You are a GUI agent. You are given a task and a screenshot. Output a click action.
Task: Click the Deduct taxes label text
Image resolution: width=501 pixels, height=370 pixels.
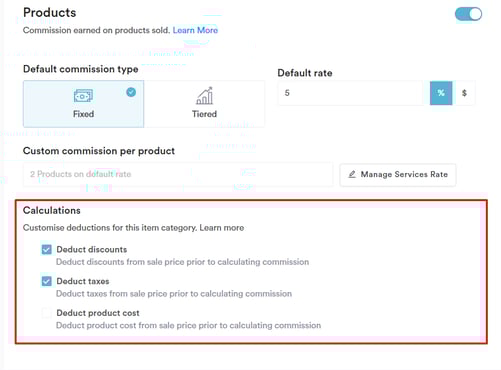coord(83,281)
